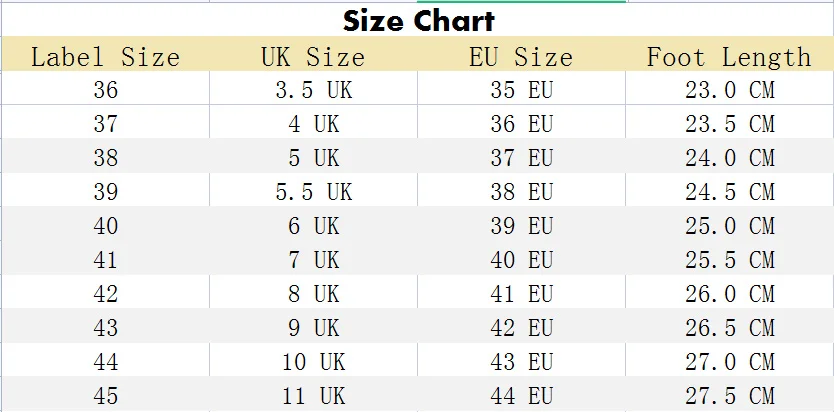Click the 35 EU cell
This screenshot has width=834, height=412.
pos(521,88)
